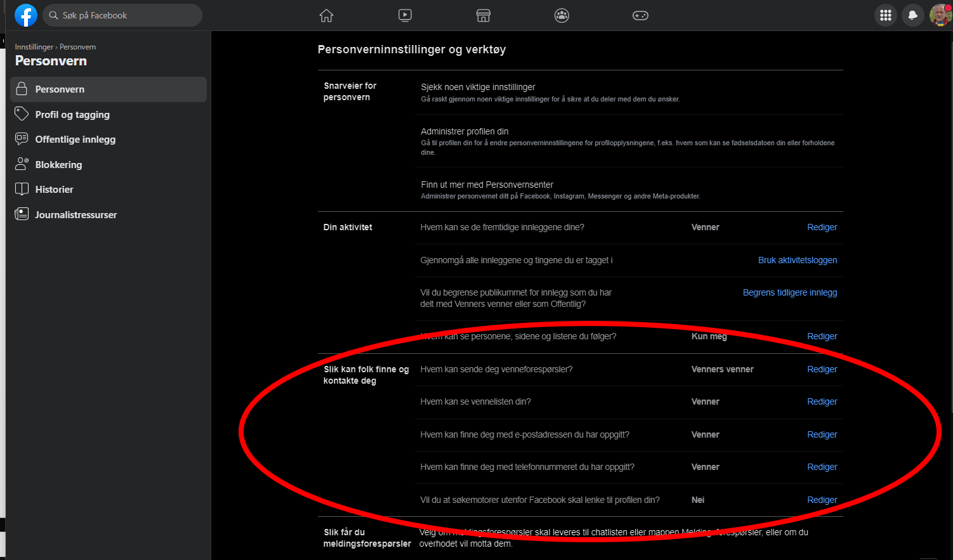Image resolution: width=953 pixels, height=560 pixels.
Task: Open the Watch video icon
Action: click(x=405, y=15)
